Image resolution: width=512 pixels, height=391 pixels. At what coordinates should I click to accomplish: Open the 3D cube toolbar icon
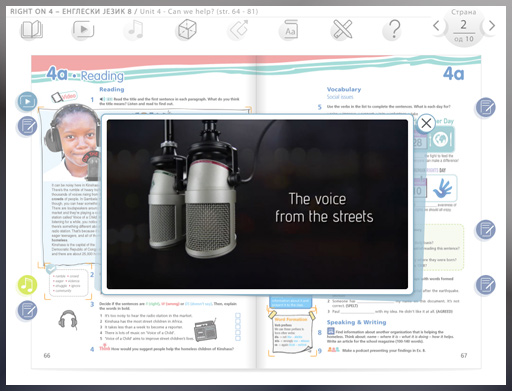point(187,30)
